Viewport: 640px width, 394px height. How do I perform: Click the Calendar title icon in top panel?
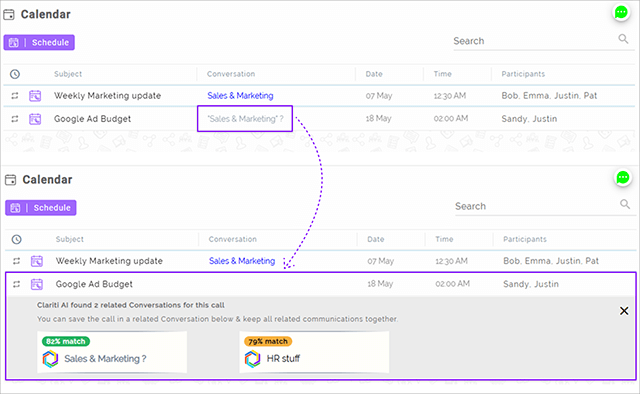click(x=9, y=15)
